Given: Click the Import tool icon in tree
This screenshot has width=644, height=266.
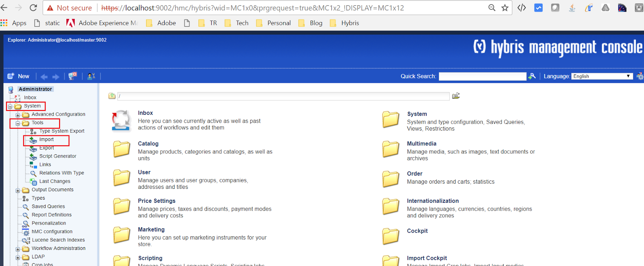Looking at the screenshot, I should [33, 140].
